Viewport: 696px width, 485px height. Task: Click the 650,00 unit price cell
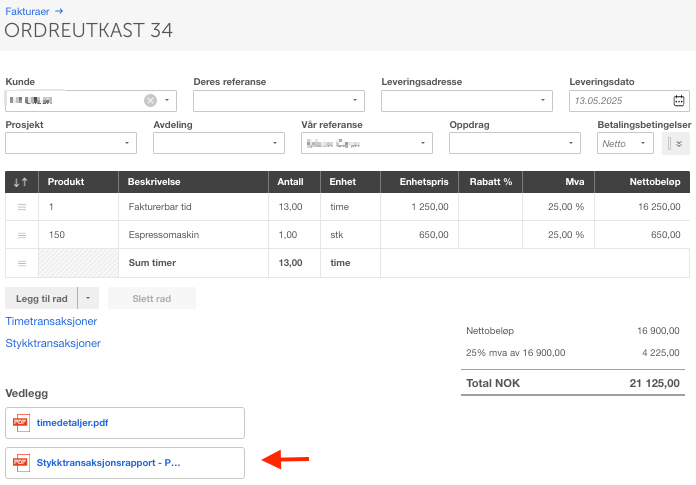point(419,235)
